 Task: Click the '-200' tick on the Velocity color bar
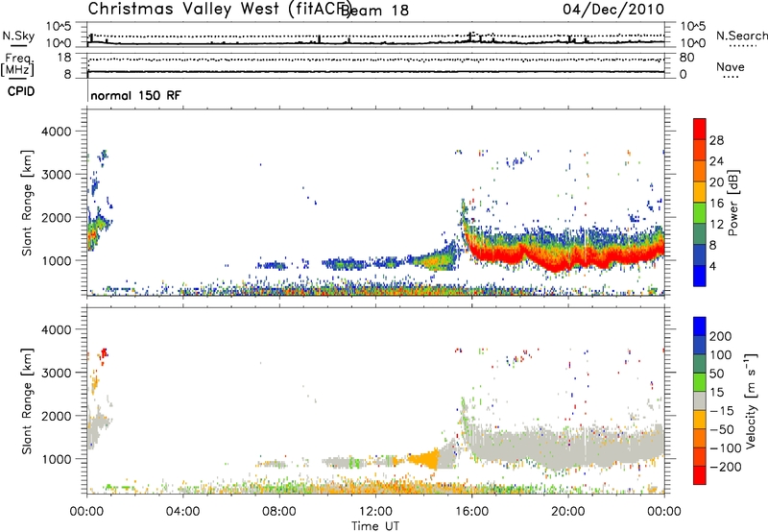[x=726, y=467]
